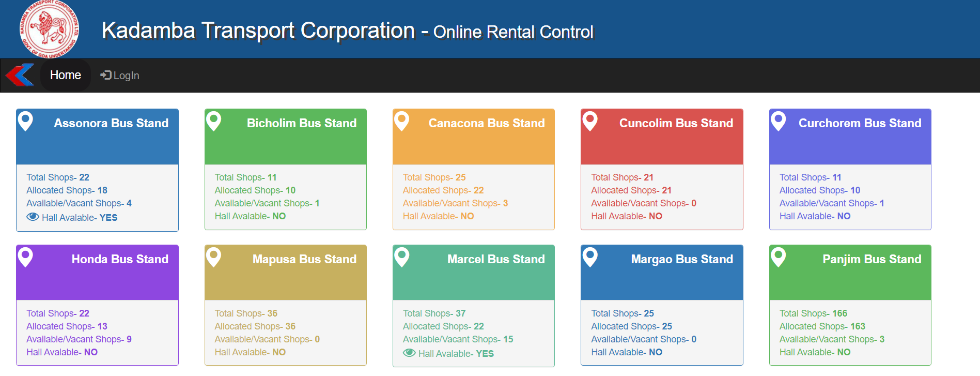
Task: Click the Kadamba Transport Corporation lion logo
Action: 49,29
